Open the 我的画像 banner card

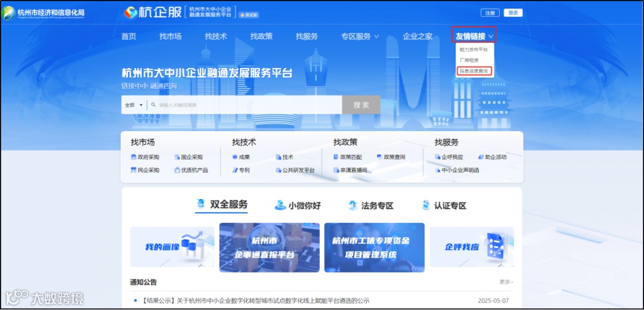(x=172, y=247)
